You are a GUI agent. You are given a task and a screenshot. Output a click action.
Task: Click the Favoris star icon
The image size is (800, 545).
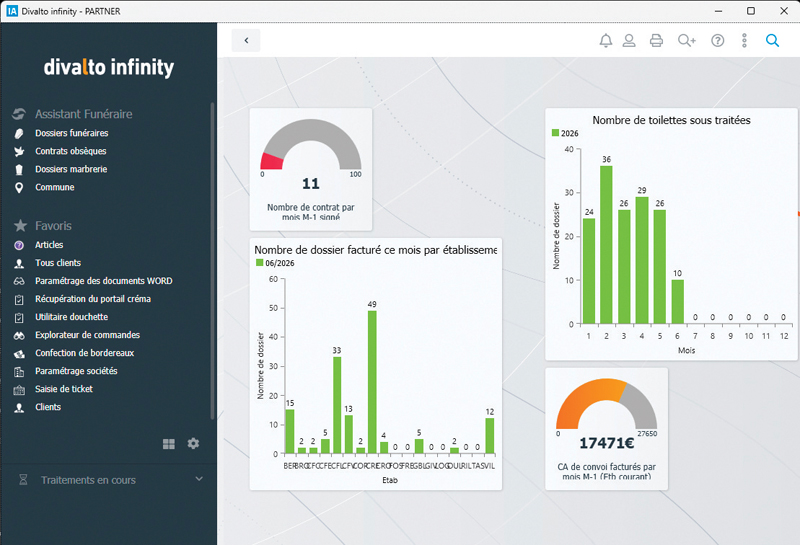coord(20,226)
